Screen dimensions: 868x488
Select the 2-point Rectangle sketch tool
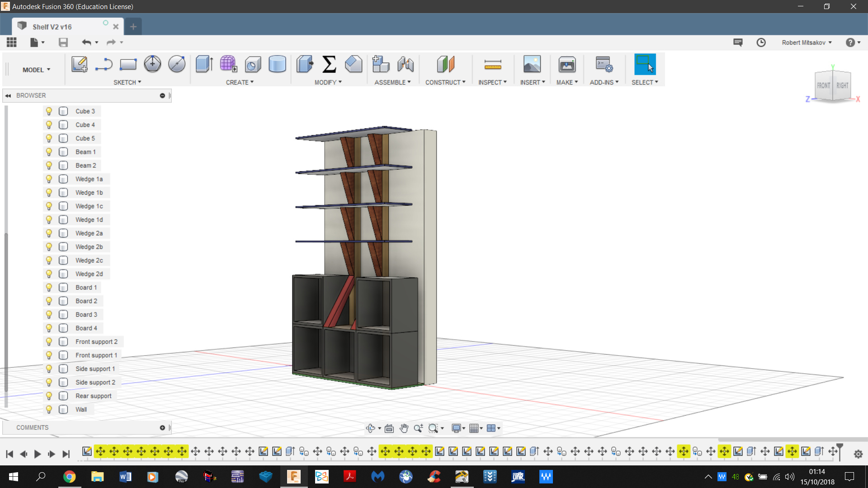[128, 64]
